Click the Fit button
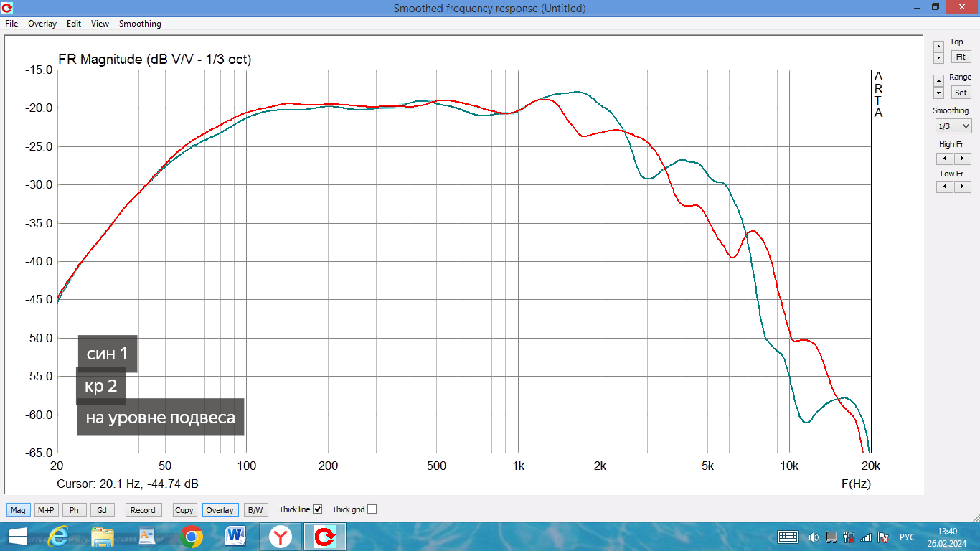980x551 pixels. tap(961, 57)
